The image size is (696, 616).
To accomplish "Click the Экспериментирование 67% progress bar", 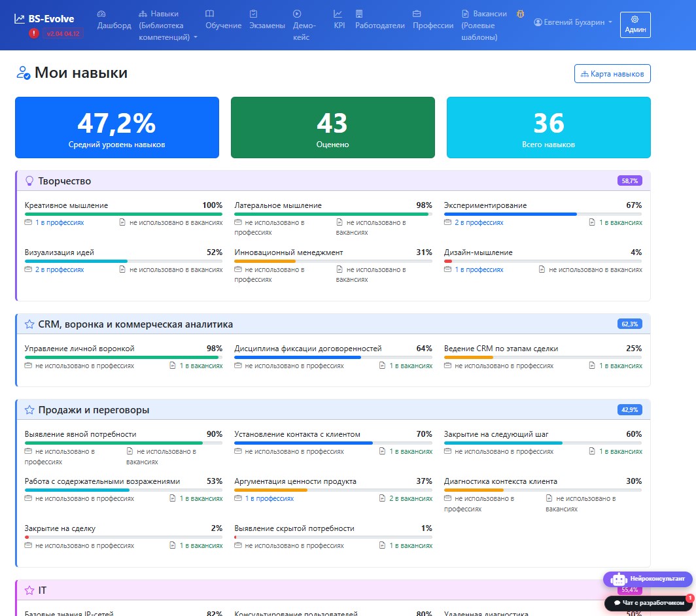I will click(x=543, y=214).
